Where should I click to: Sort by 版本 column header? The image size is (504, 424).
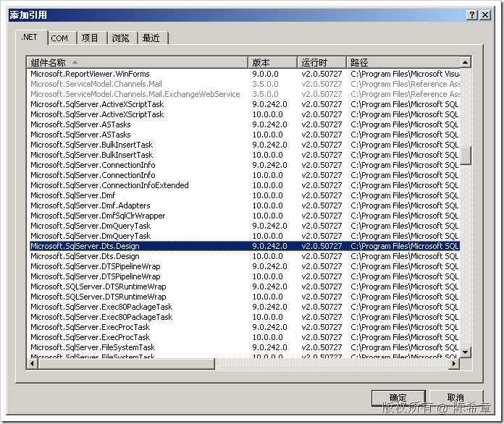click(x=272, y=62)
